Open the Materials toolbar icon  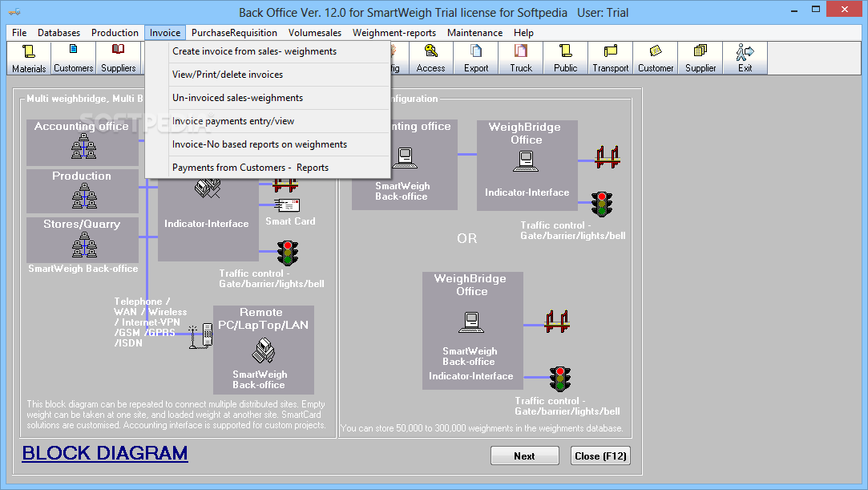pyautogui.click(x=29, y=58)
